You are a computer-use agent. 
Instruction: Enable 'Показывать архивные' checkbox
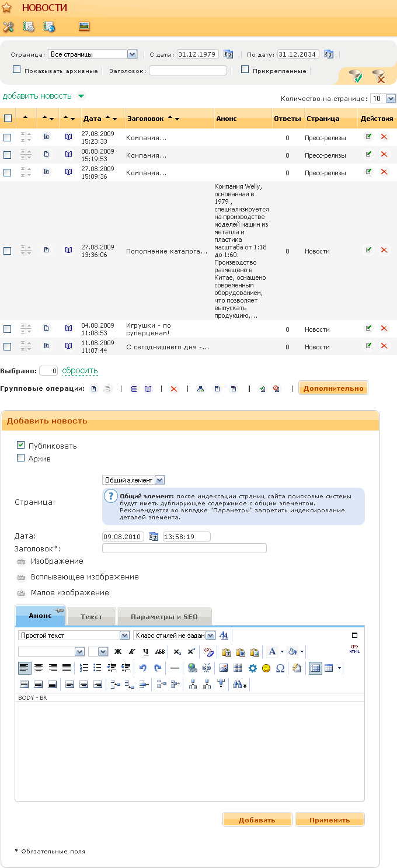click(x=17, y=70)
